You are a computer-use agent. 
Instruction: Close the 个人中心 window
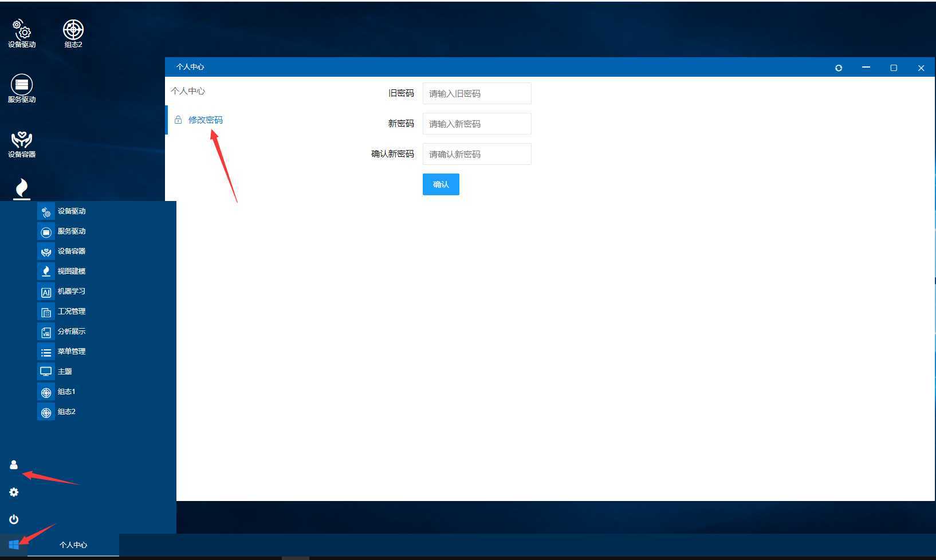click(x=921, y=68)
